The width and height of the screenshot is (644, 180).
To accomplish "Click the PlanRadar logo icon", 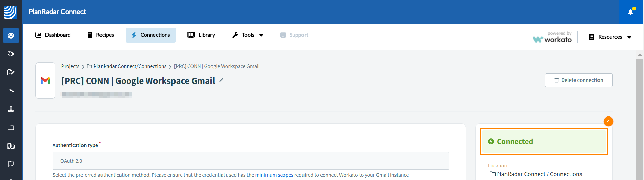I will pos(10,12).
